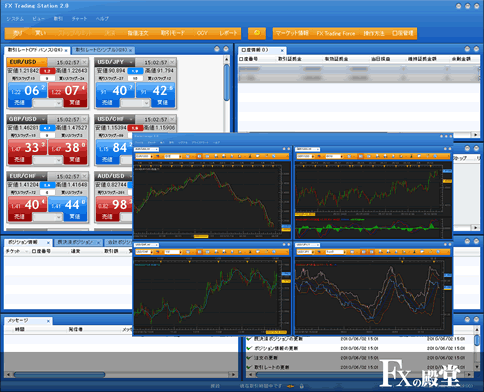Click the message panel horizontal scrollbar thumb
This screenshot has width=484, height=392.
(x=59, y=375)
